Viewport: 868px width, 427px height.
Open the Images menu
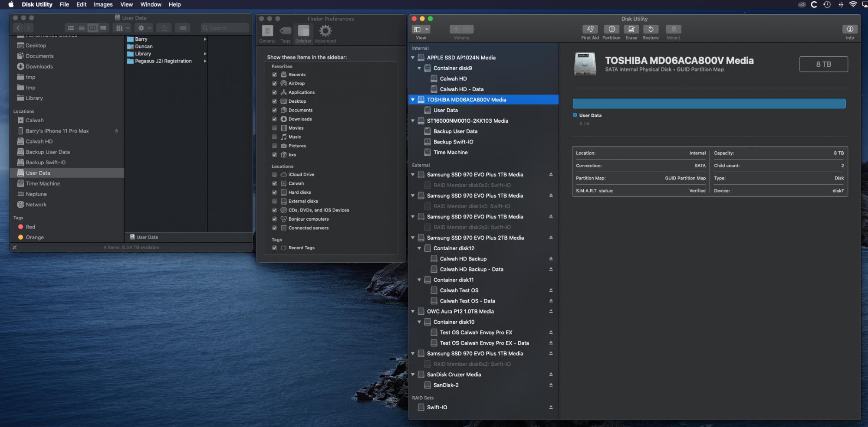tap(103, 4)
